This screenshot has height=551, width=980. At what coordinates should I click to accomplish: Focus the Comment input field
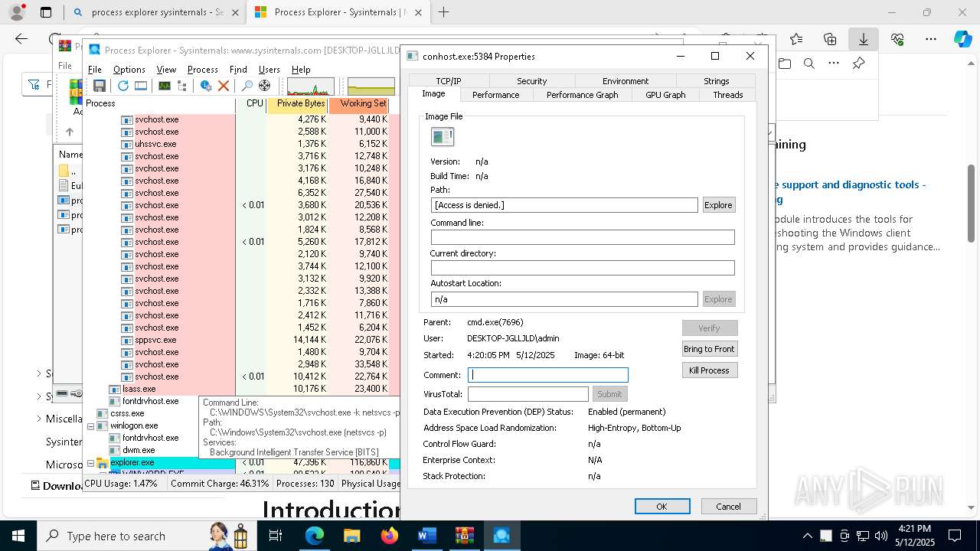click(x=548, y=375)
